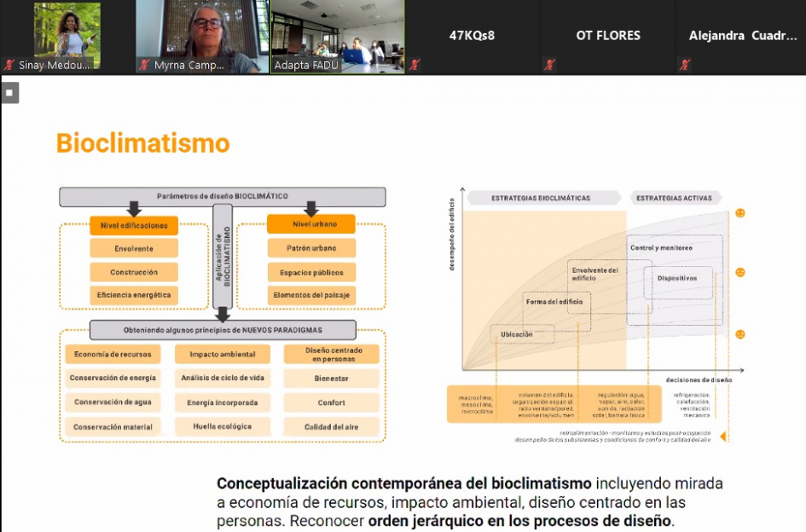Viewport: 806px width, 532px height.
Task: Click the Dispositivos chart label
Action: (x=677, y=278)
